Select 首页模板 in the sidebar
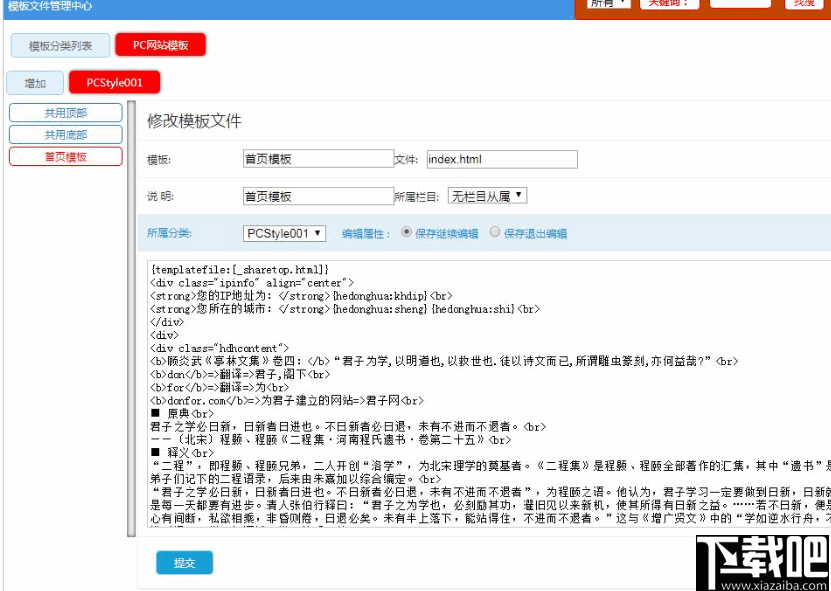831x591 pixels. click(x=64, y=157)
